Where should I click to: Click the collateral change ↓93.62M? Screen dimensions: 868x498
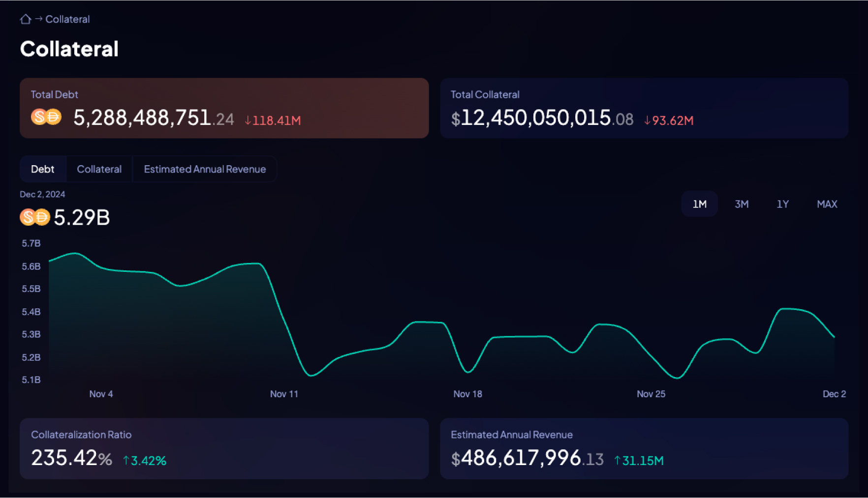pos(669,120)
